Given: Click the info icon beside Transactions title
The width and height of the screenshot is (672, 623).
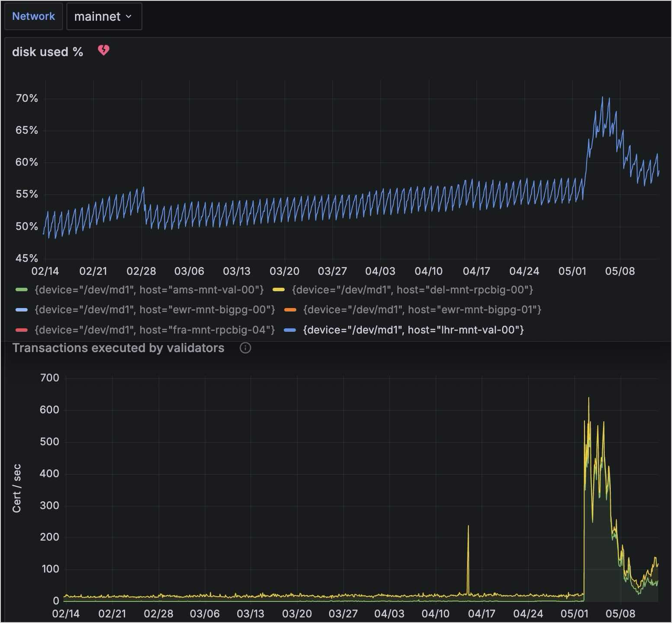Looking at the screenshot, I should pos(245,348).
